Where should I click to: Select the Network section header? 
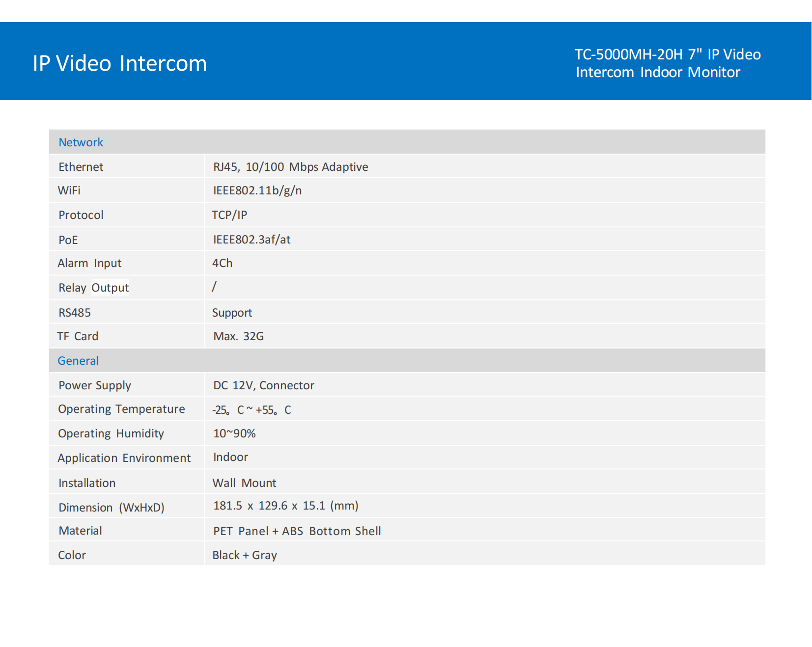(x=81, y=142)
